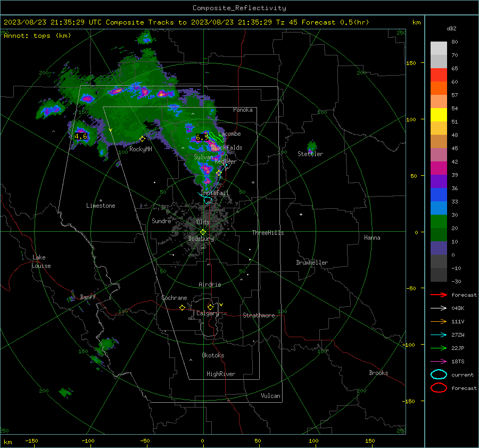Click the Ponoka city label
This screenshot has width=479, height=448.
[x=243, y=110]
